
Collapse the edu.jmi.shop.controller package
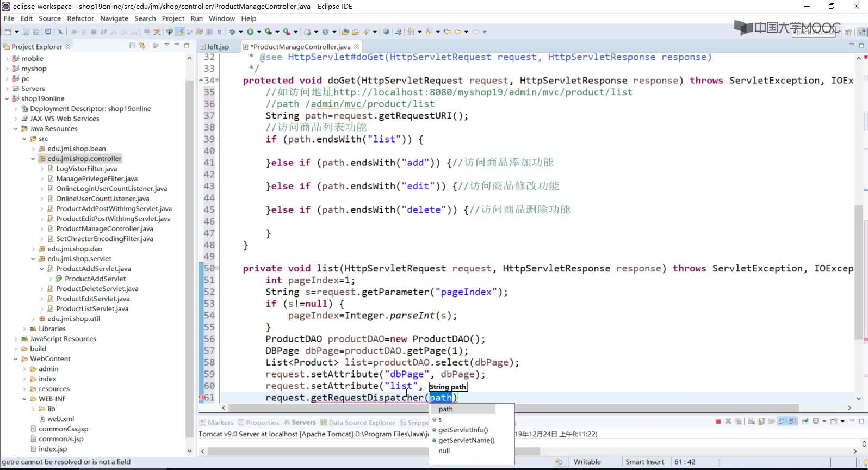coord(33,159)
